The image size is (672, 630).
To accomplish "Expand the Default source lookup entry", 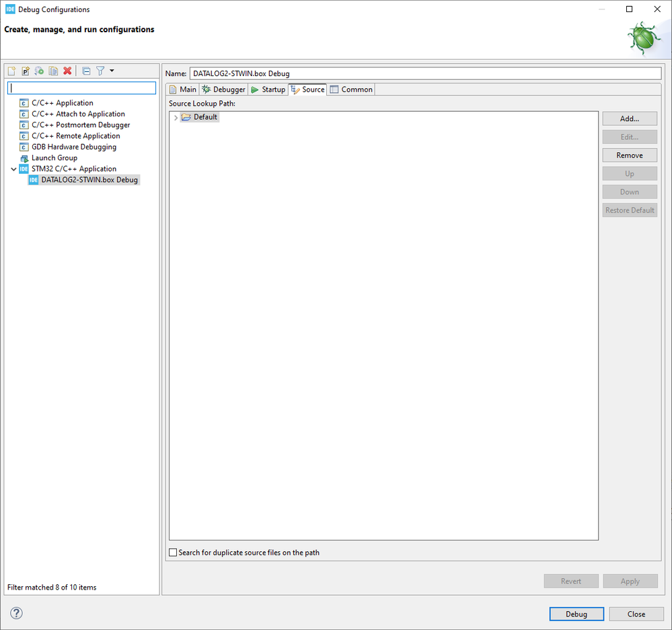I will 176,117.
